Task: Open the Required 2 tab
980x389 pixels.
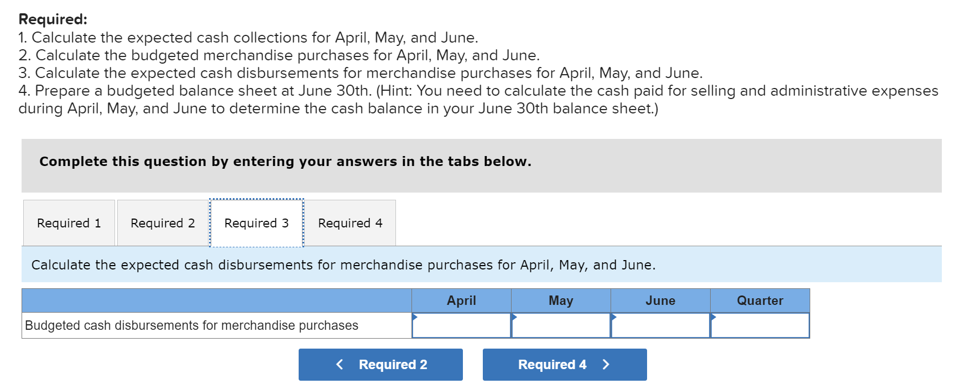Action: (x=163, y=222)
